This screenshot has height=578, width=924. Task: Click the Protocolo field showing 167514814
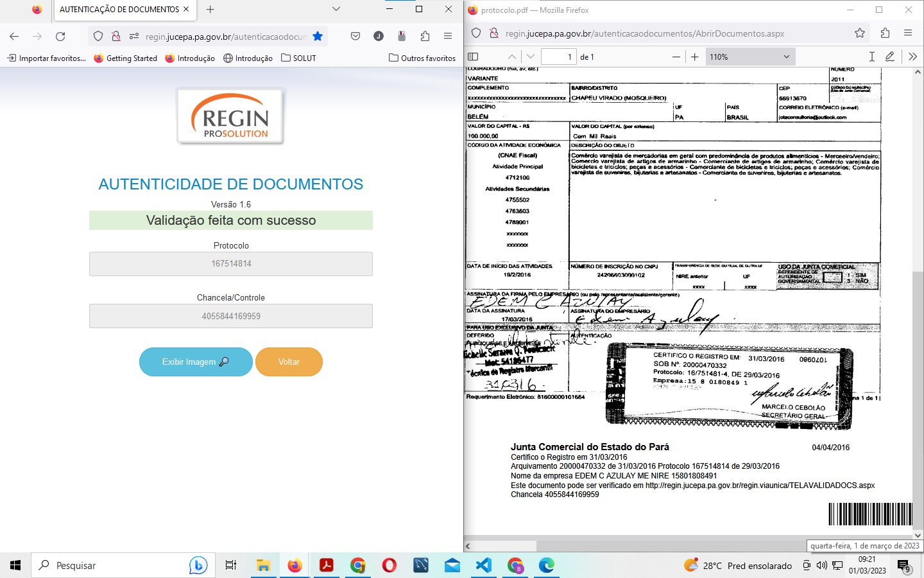(x=231, y=264)
